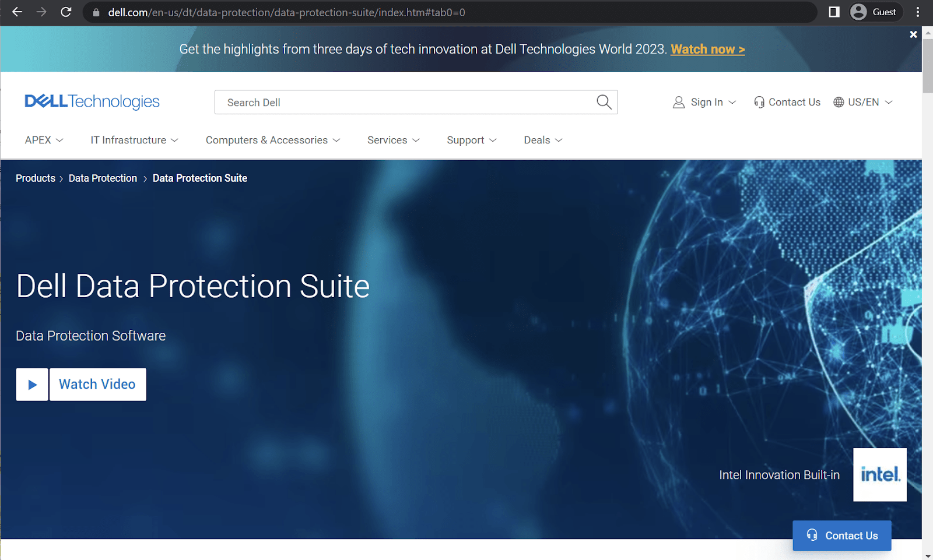
Task: Click the browser side panel icon
Action: click(x=833, y=12)
